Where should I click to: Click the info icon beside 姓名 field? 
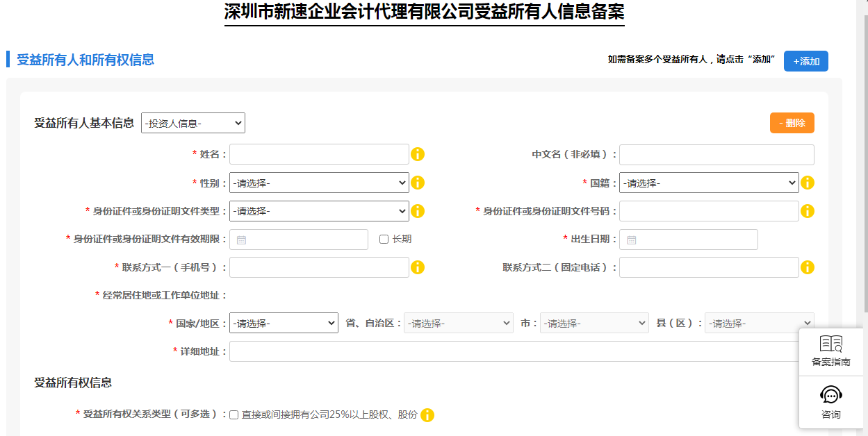tap(418, 154)
